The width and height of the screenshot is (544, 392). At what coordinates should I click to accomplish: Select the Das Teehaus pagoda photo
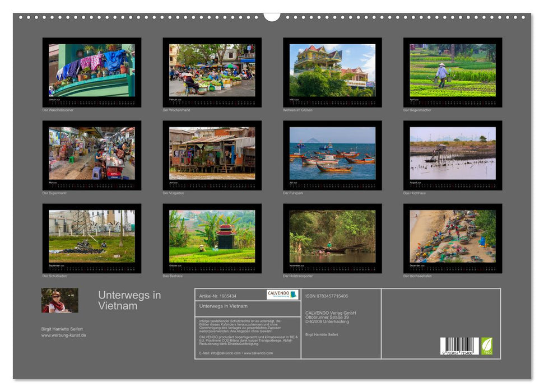[212, 236]
